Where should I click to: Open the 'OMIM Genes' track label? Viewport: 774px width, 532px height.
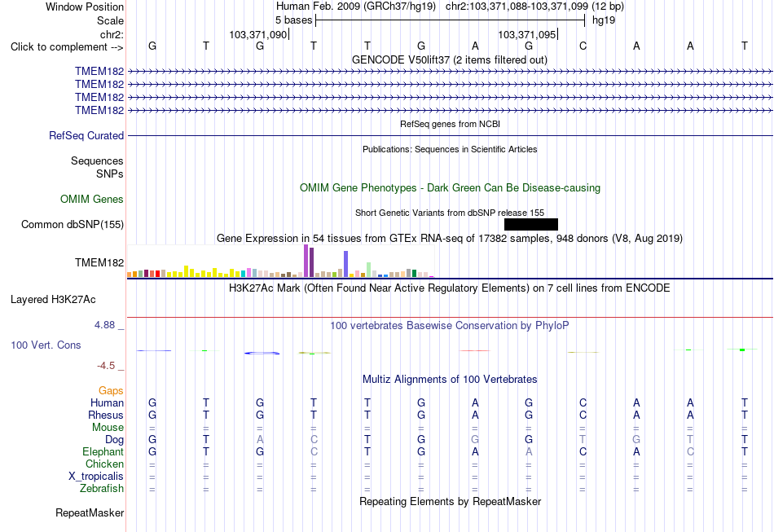point(91,199)
